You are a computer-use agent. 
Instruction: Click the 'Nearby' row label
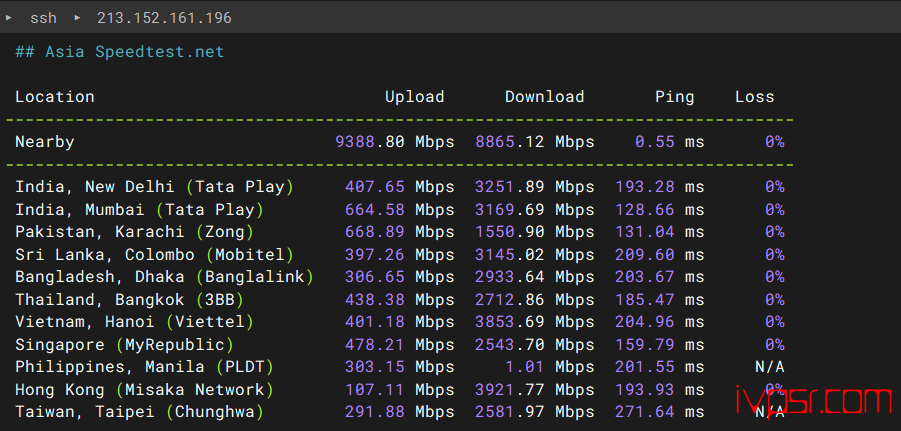(45, 142)
